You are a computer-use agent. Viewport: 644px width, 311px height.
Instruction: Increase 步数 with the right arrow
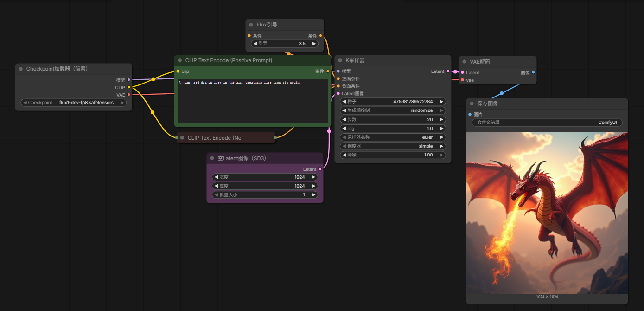tap(441, 119)
